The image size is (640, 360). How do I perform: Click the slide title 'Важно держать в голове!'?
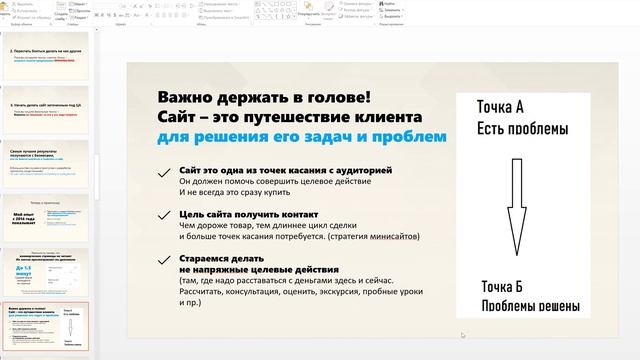[264, 97]
